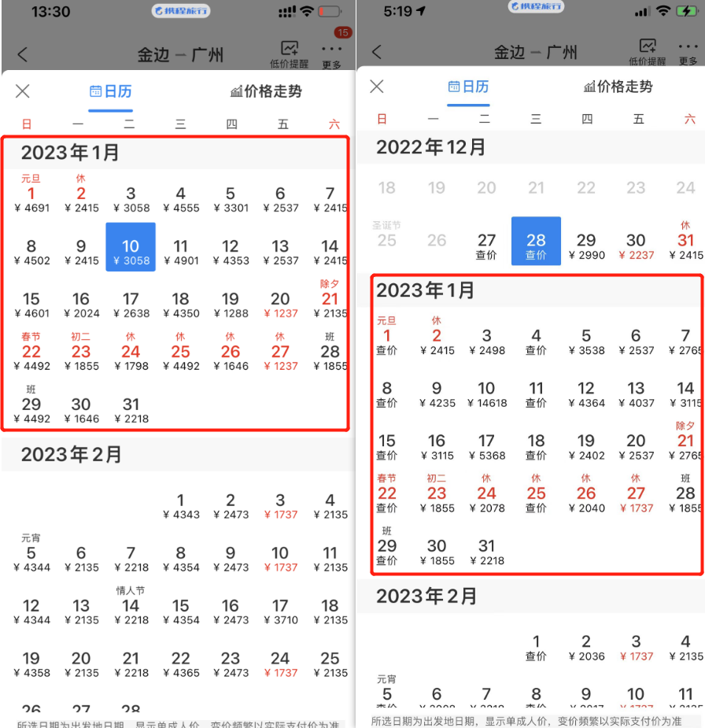
Task: Select highlighted January 10 in left calendar
Action: coord(131,247)
